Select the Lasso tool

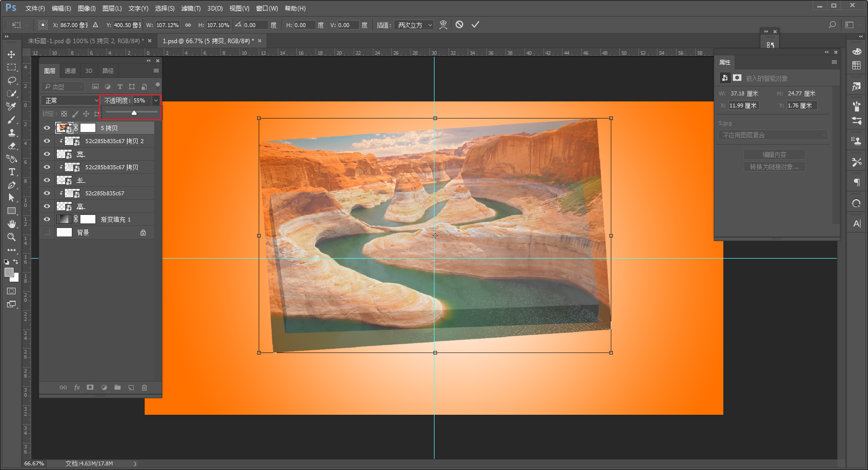click(11, 80)
